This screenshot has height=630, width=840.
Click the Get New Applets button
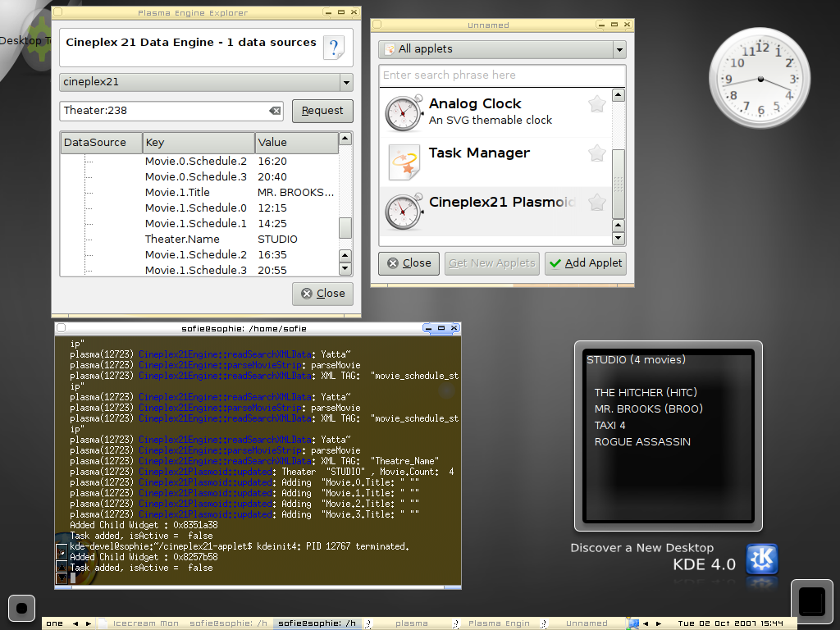pyautogui.click(x=492, y=263)
